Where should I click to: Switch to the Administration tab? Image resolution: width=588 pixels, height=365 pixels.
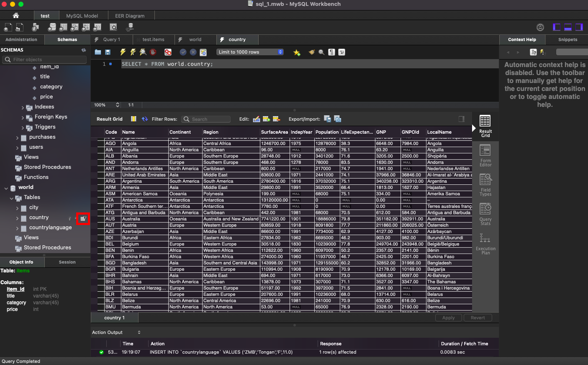tap(21, 39)
